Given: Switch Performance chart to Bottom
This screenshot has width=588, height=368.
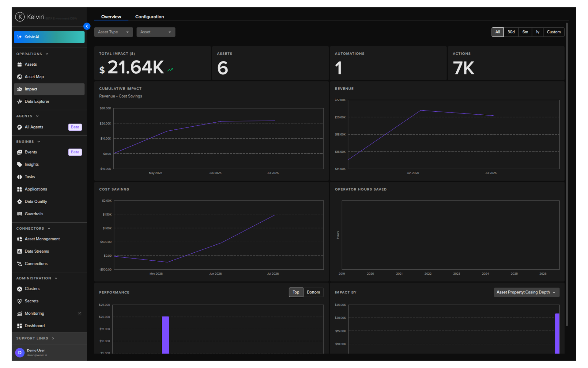Looking at the screenshot, I should [x=313, y=292].
